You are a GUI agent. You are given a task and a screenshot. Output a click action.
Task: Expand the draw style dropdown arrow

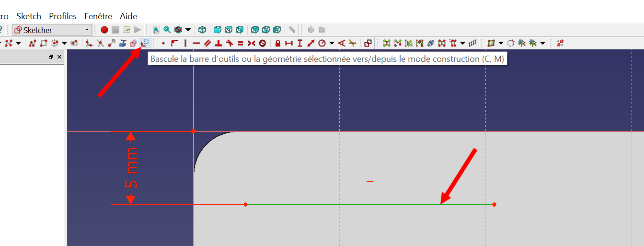pyautogui.click(x=188, y=30)
